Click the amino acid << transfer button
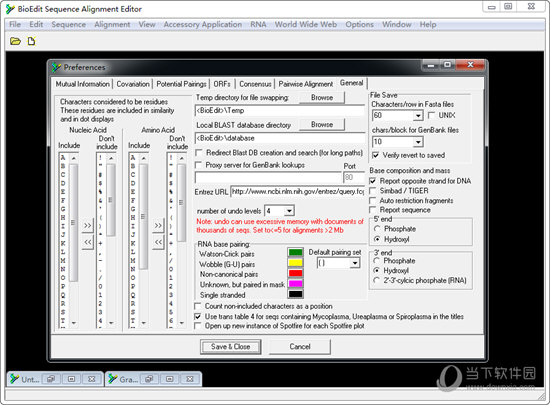 [158, 242]
